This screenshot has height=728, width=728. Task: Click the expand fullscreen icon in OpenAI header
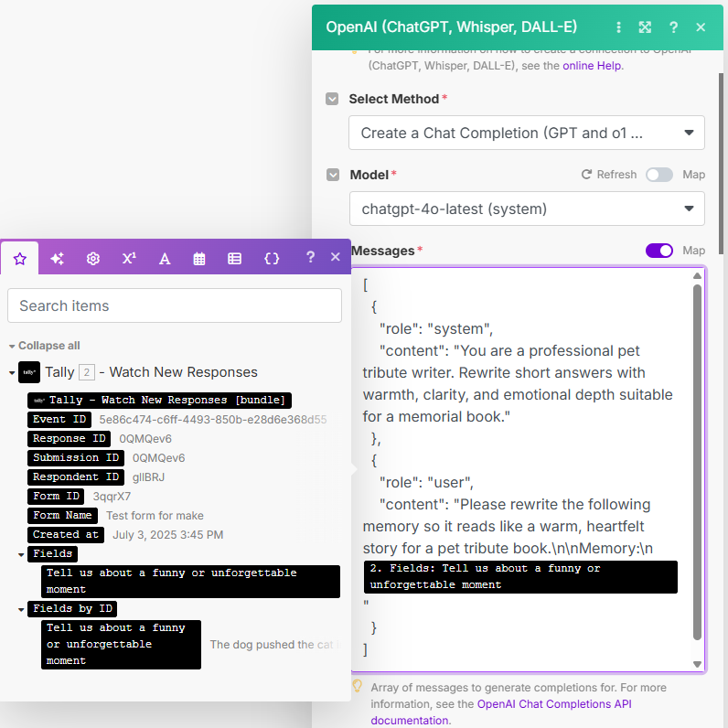pyautogui.click(x=645, y=27)
